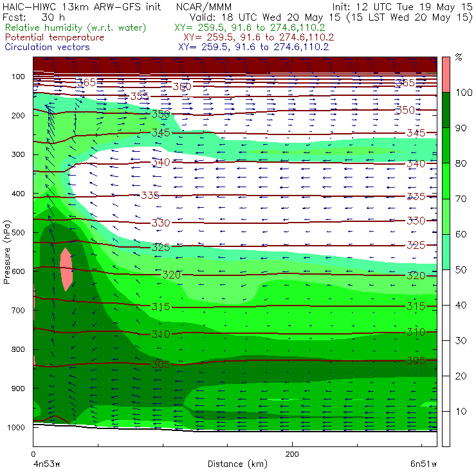Screen dimensions: 476x476
Task: Click the title 'HAIC-HIWC 13km ARW-GFS init'
Action: (x=82, y=6)
